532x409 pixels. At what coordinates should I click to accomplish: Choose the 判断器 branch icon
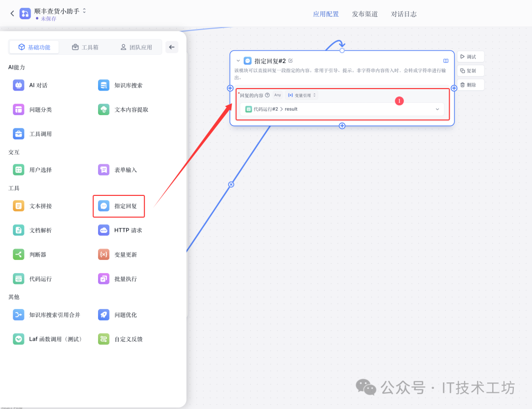coord(18,254)
